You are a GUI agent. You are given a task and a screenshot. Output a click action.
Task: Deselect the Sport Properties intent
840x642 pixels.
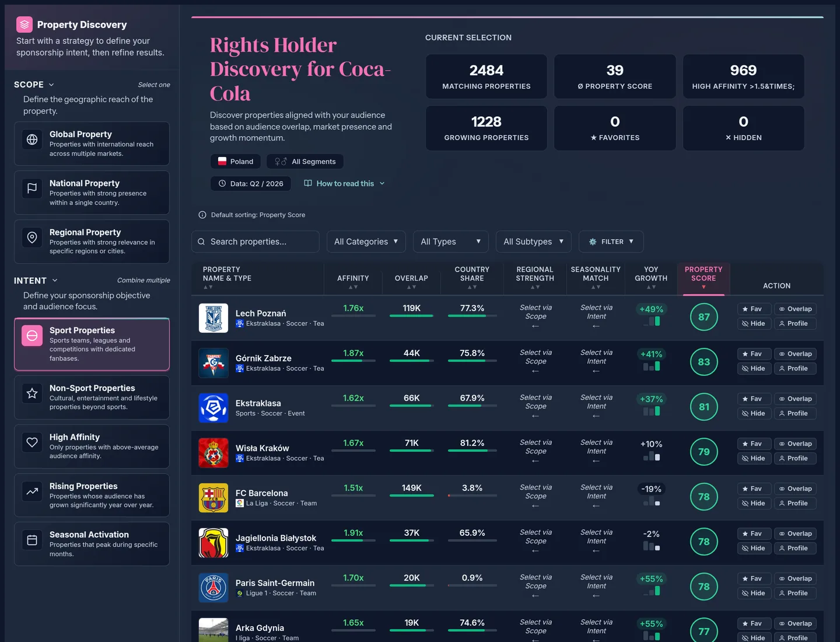point(92,344)
